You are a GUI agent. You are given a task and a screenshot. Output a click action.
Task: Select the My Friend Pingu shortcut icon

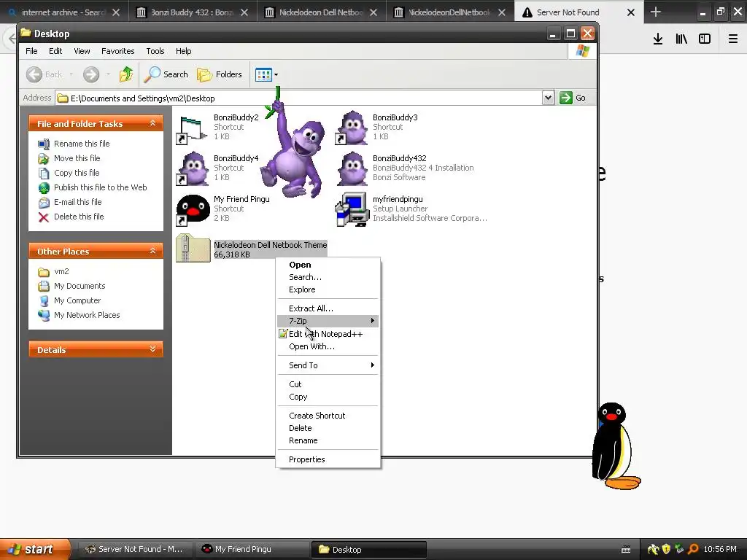coord(193,210)
